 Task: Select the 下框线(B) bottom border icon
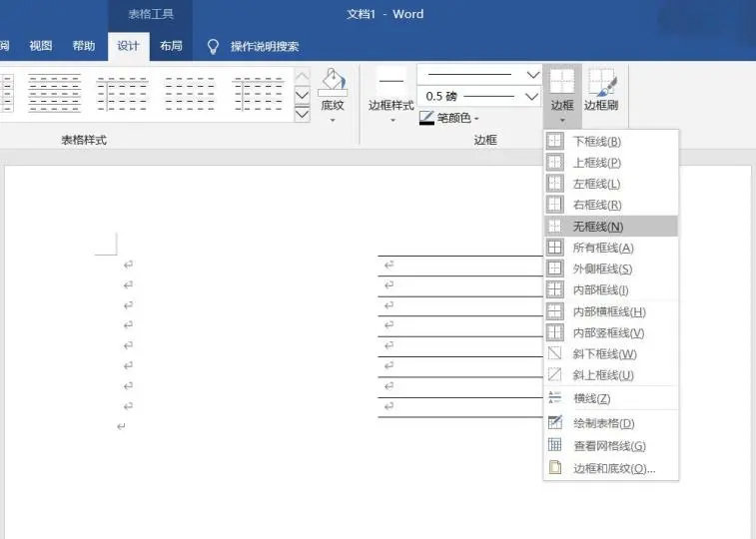tap(554, 141)
